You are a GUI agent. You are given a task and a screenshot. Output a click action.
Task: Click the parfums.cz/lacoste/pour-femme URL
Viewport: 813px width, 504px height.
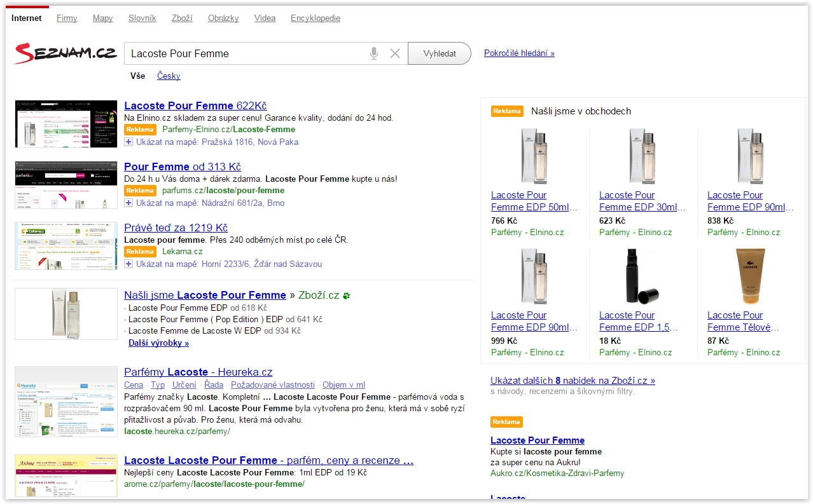pyautogui.click(x=223, y=190)
